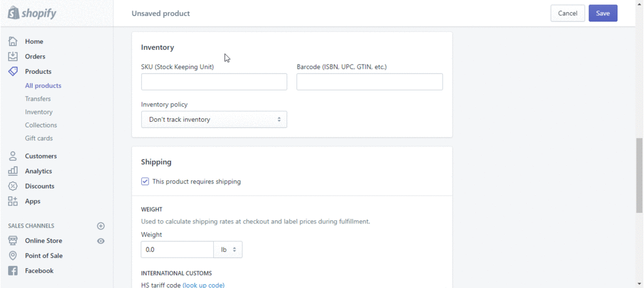Click the Point of Sale pin icon
Screen dimensions: 644x288
click(x=13, y=255)
